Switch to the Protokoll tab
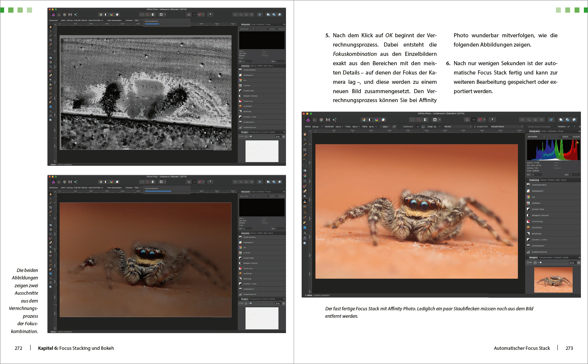The height and width of the screenshot is (364, 588). [557, 257]
